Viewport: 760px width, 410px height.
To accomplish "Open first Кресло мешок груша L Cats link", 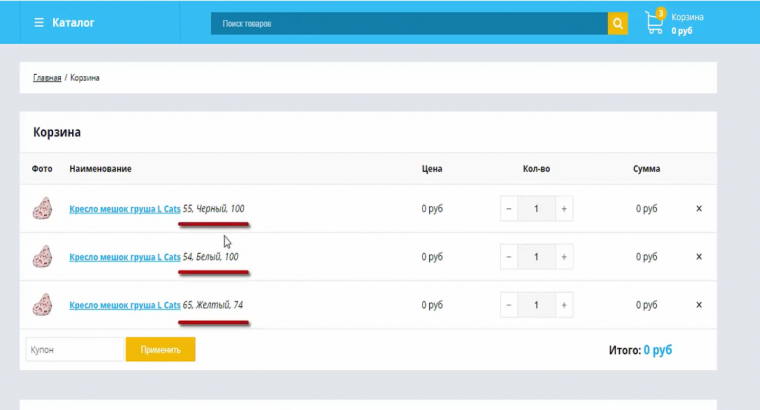I will (124, 209).
